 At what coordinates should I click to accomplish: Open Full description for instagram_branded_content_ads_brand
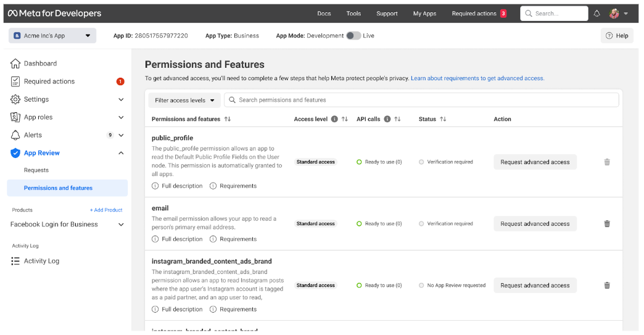click(x=177, y=309)
